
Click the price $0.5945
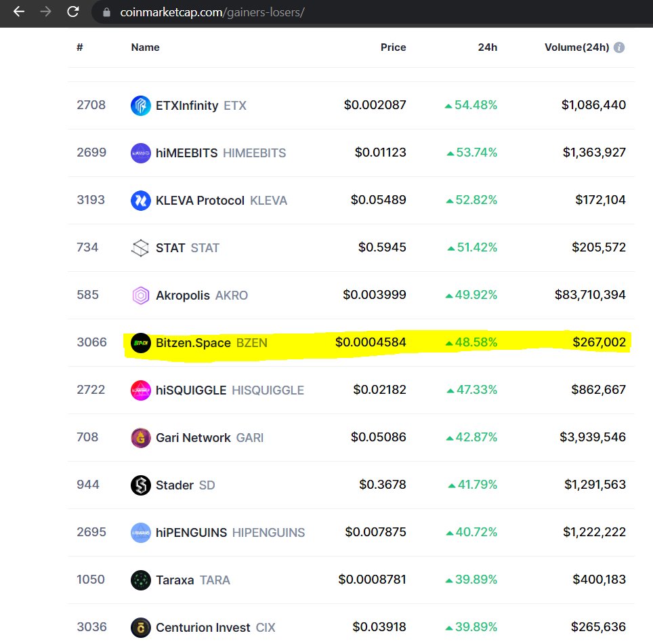coord(382,247)
